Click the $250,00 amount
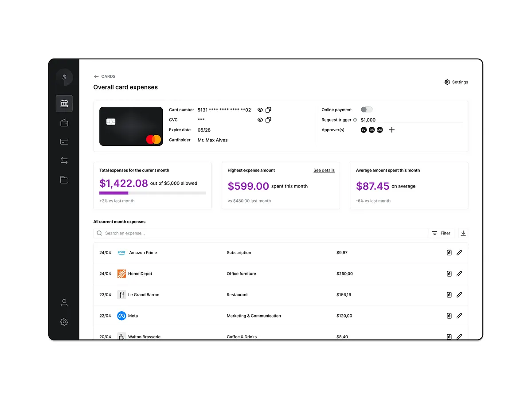 (x=344, y=274)
